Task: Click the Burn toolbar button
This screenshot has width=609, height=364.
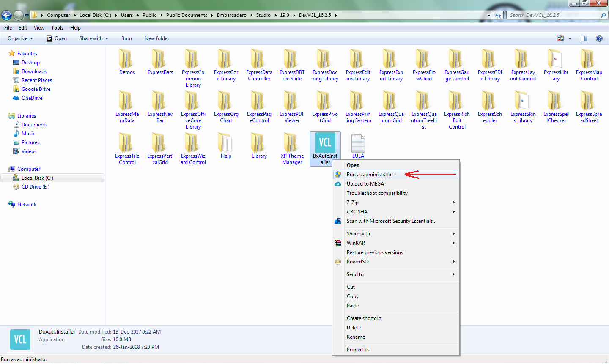Action: click(126, 38)
